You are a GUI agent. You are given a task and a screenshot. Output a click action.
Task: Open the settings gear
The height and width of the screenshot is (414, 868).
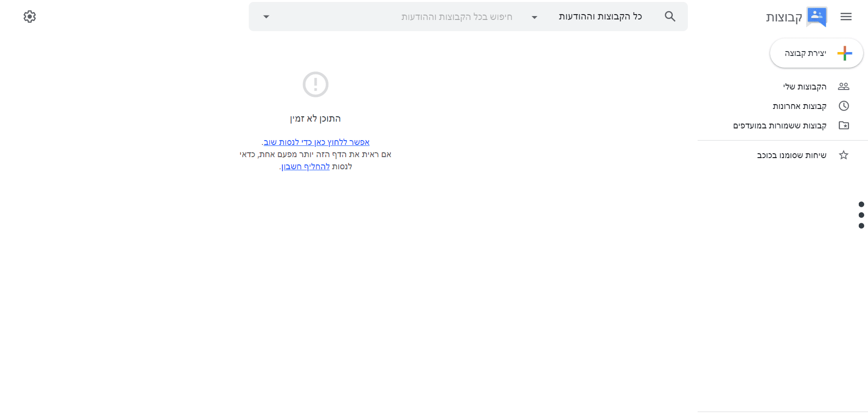pyautogui.click(x=30, y=17)
